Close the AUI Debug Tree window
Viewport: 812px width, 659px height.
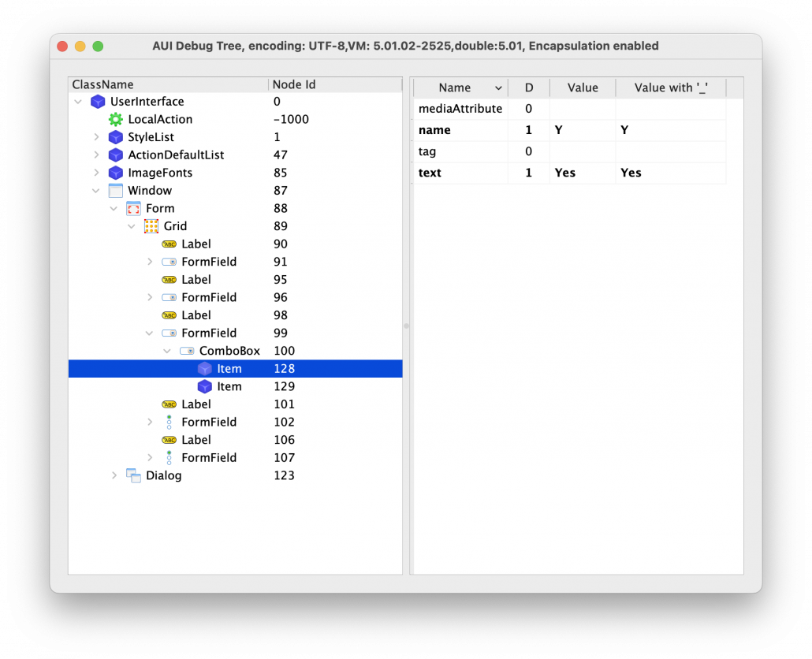[62, 46]
